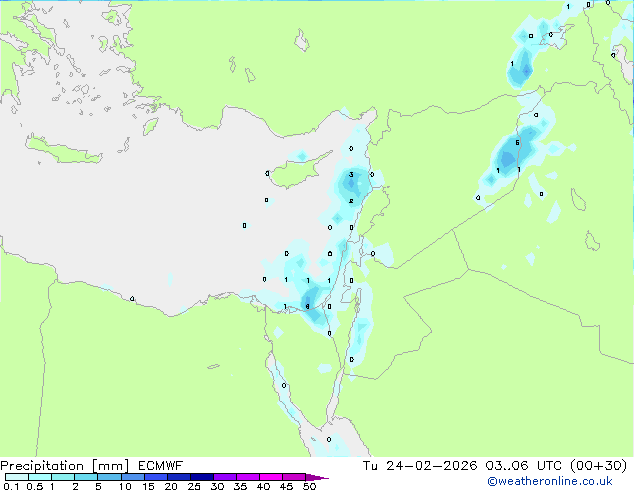Select the 5–10 mm legend swatch
This screenshot has height=490, width=634.
click(109, 477)
